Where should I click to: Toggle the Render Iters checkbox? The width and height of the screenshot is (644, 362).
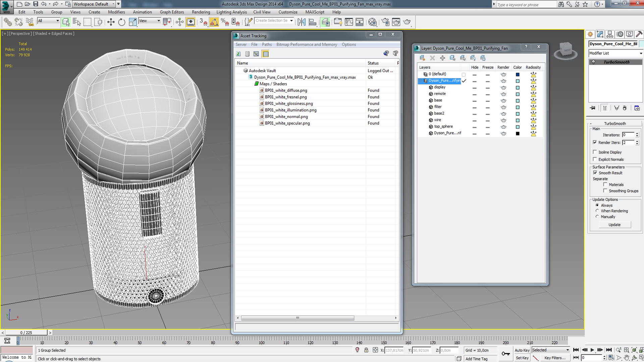[x=595, y=142]
